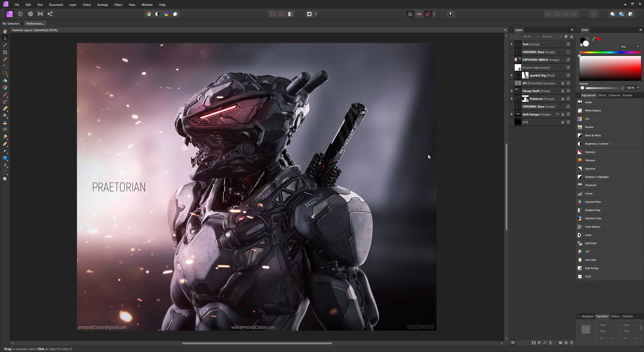Image resolution: width=644 pixels, height=352 pixels.
Task: Expand the Text group layer
Action: (512, 44)
